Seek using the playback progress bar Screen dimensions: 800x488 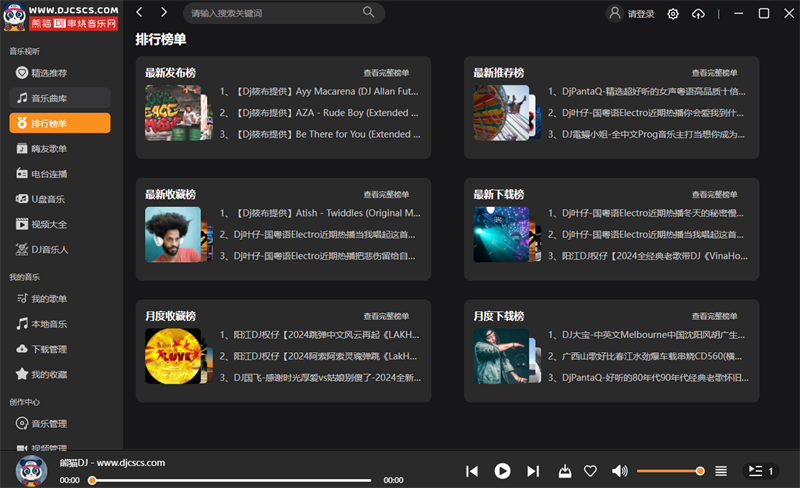tap(230, 480)
